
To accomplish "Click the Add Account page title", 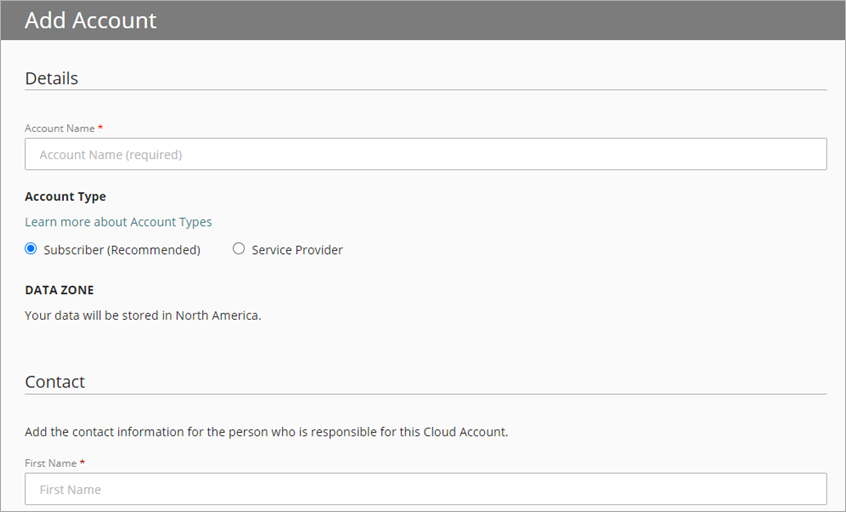I will 90,20.
